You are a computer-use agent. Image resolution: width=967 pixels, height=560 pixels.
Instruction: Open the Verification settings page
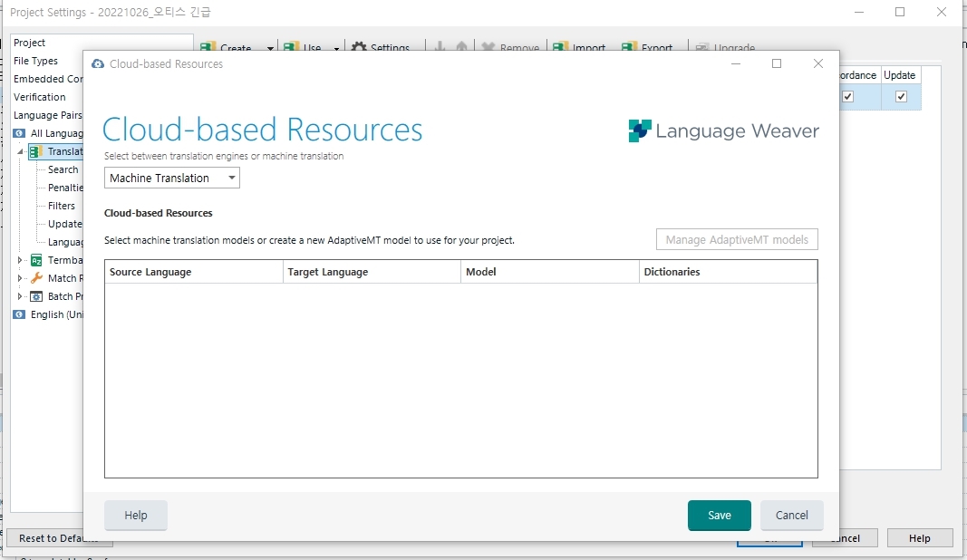click(x=40, y=97)
